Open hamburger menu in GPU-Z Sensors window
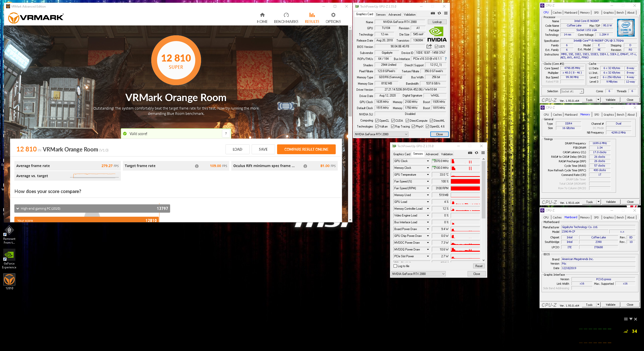 483,153
